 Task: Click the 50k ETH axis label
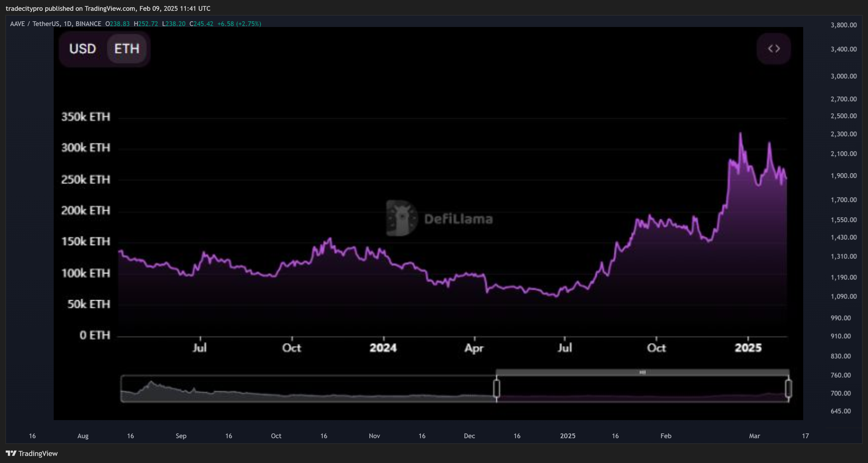tap(89, 304)
